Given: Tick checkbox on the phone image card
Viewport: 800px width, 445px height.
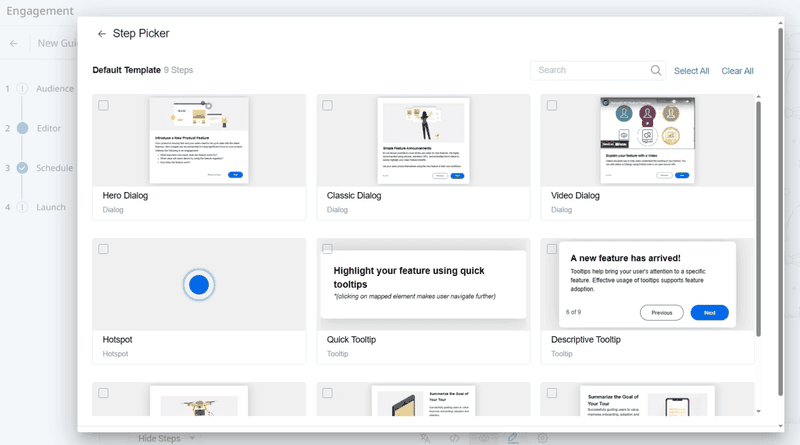Looking at the screenshot, I should click(552, 393).
